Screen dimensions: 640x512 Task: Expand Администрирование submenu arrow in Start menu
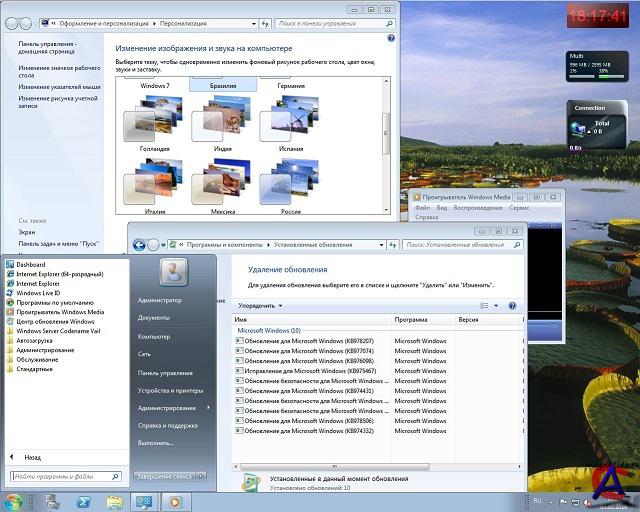pyautogui.click(x=209, y=407)
